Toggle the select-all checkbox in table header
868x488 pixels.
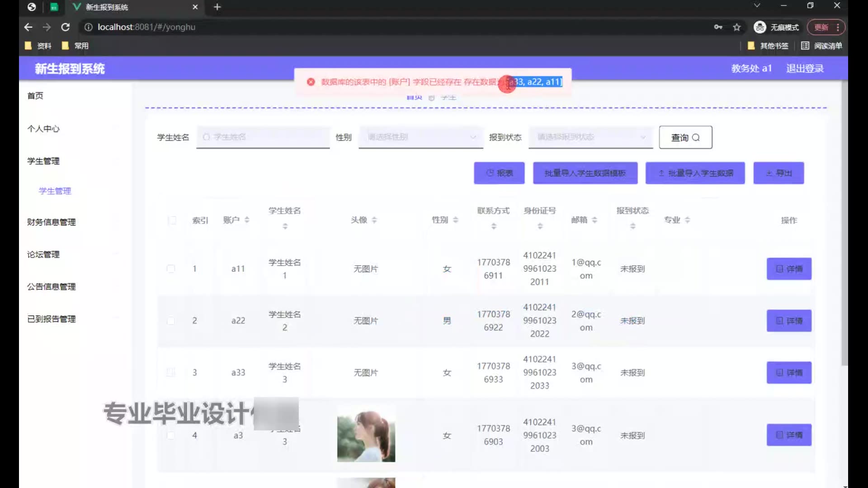click(172, 220)
